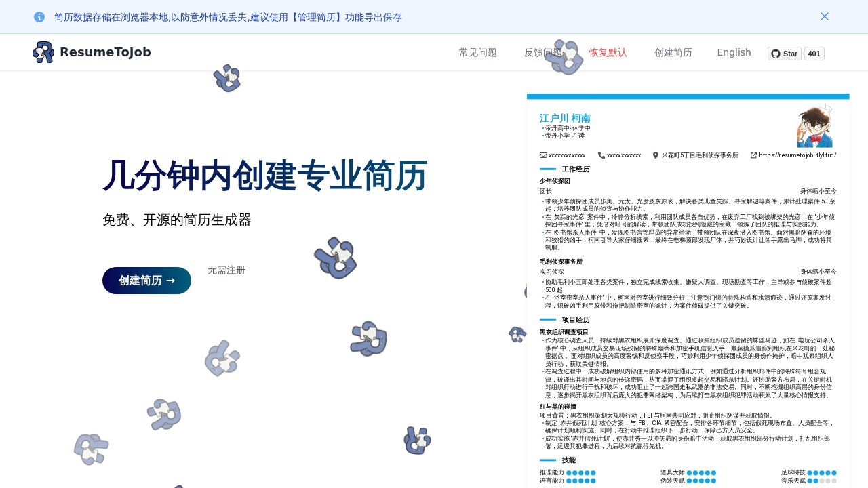Image resolution: width=868 pixels, height=488 pixels.
Task: Click the blue info icon in banner
Action: (39, 17)
